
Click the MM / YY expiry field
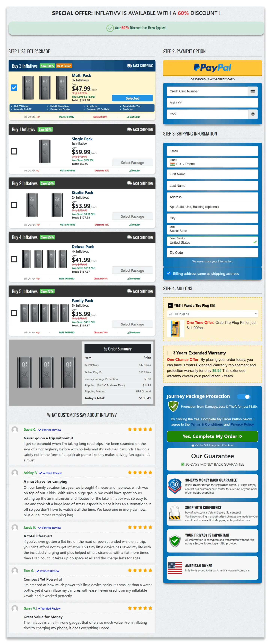(212, 103)
